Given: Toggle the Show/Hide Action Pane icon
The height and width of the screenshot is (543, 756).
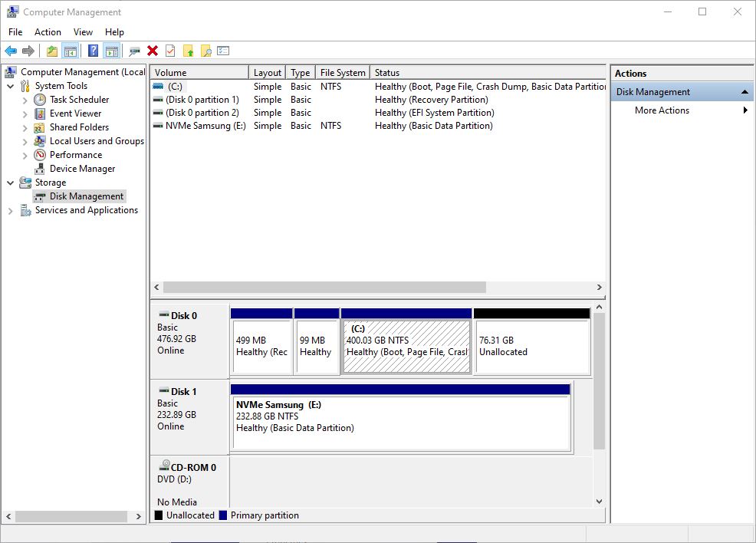Looking at the screenshot, I should click(112, 51).
